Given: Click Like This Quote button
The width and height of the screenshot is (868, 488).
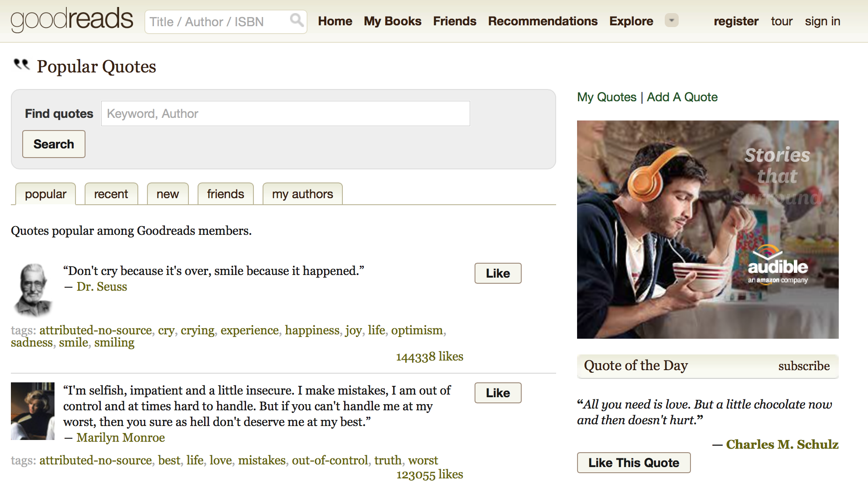Looking at the screenshot, I should [x=634, y=463].
